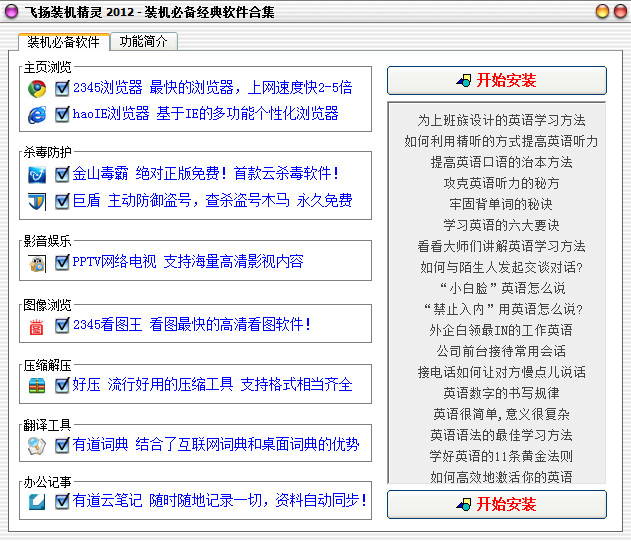The width and height of the screenshot is (631, 541).
Task: Disable the PPTV网络电视 checkbox
Action: coord(62,263)
